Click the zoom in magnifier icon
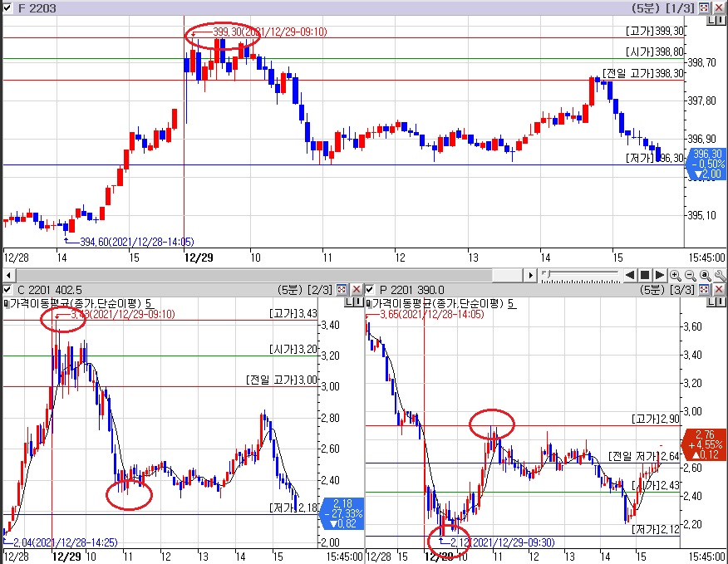Viewport: 728px width, 564px height. click(676, 275)
